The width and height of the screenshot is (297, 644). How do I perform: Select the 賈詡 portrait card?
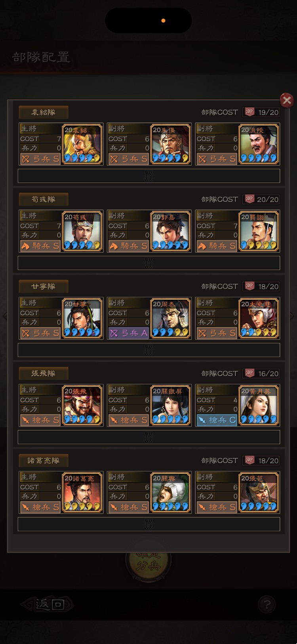(x=259, y=231)
